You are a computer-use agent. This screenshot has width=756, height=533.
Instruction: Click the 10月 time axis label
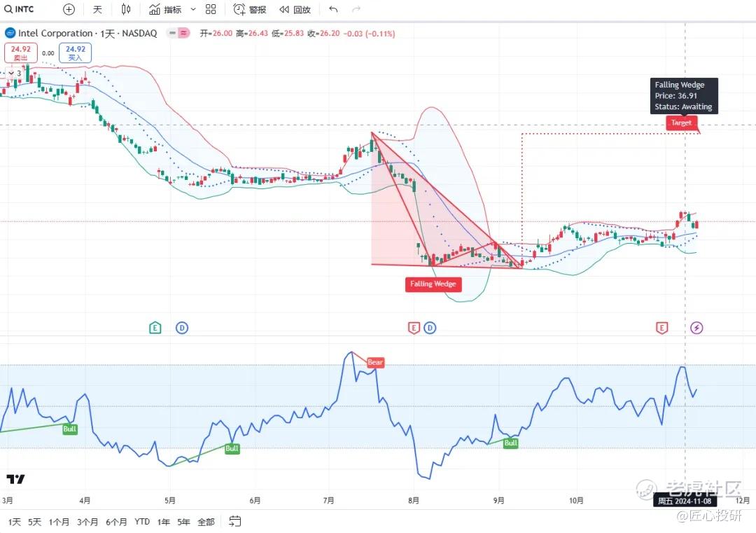[576, 500]
